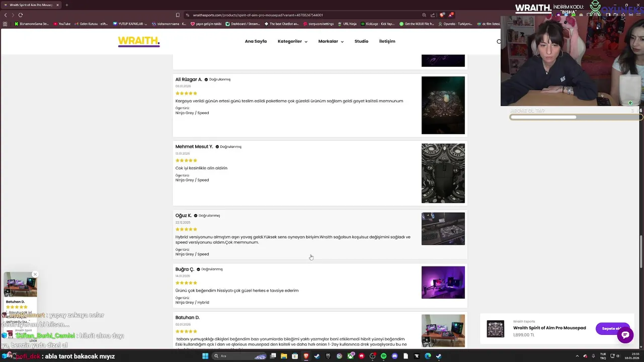644x362 pixels.
Task: Click the Doğrulanmış badge beside Mehmet Mesut Y.
Action: (228, 147)
